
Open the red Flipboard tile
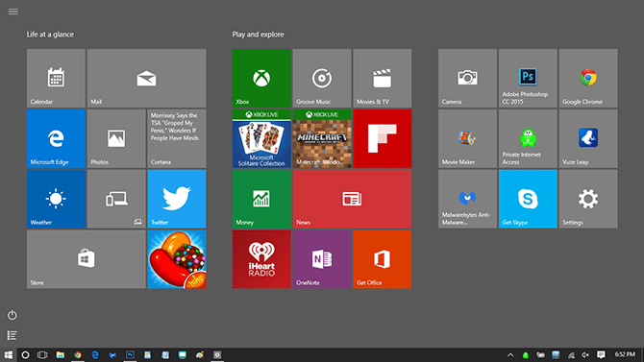pos(383,138)
